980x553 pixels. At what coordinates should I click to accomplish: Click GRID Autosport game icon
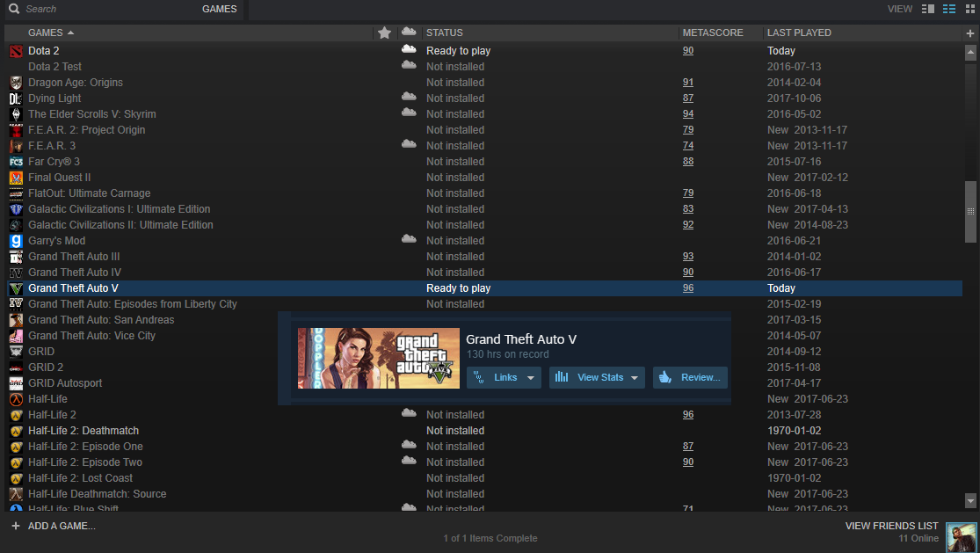16,383
